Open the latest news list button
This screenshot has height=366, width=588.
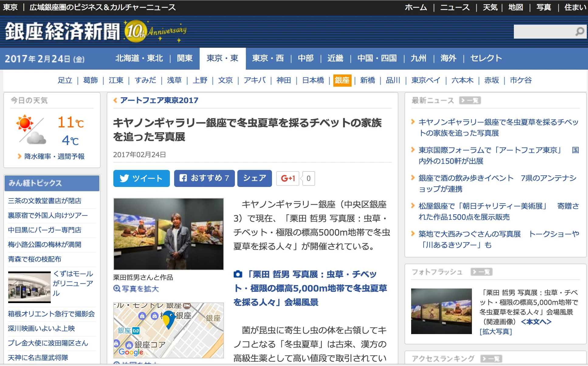(x=470, y=101)
